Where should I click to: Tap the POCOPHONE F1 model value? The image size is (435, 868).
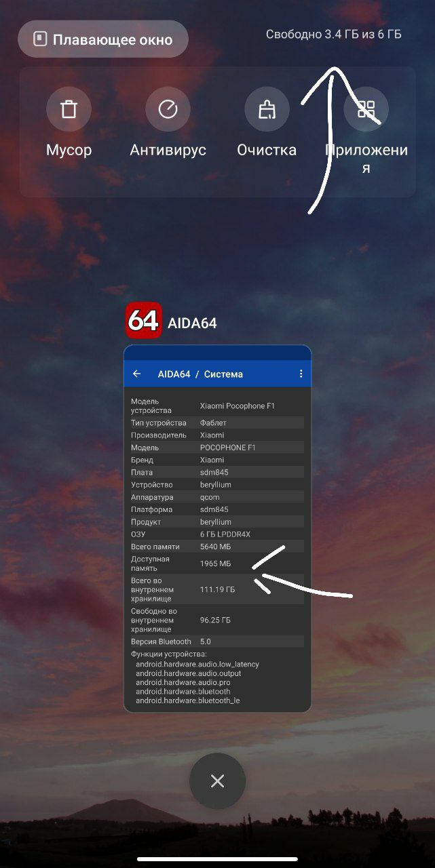pyautogui.click(x=227, y=448)
